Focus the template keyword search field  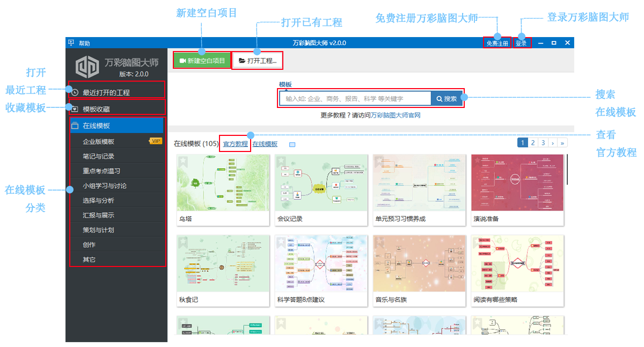tap(355, 99)
